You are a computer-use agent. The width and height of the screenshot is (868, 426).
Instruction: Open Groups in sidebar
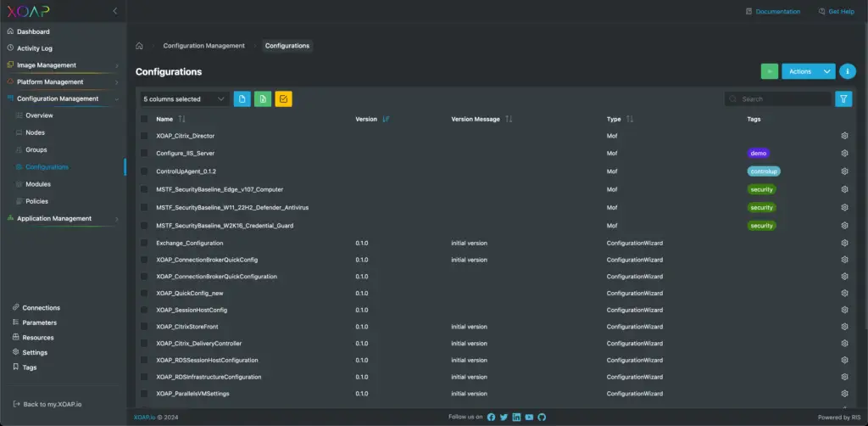click(36, 150)
